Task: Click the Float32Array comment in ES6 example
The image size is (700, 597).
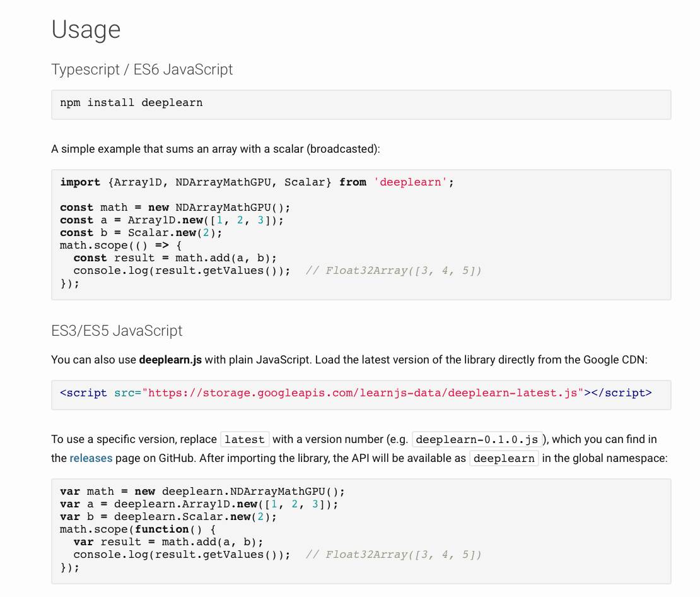Action: (x=394, y=271)
